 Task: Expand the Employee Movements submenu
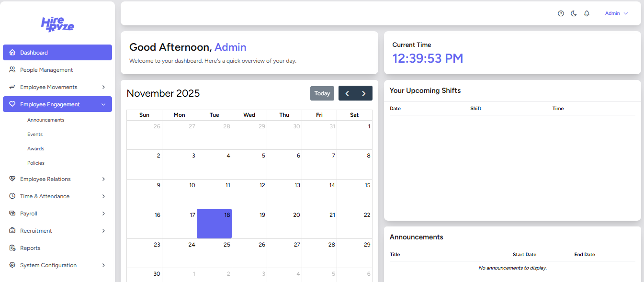[x=103, y=87]
